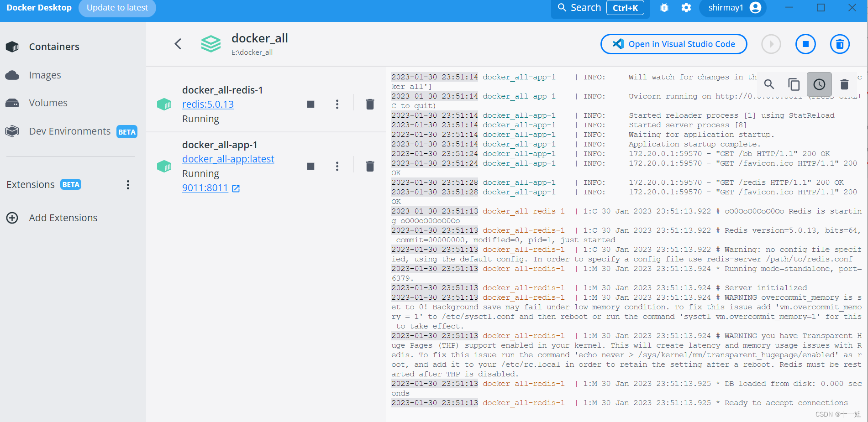Go to Containers in sidebar
The image size is (868, 422).
(54, 47)
